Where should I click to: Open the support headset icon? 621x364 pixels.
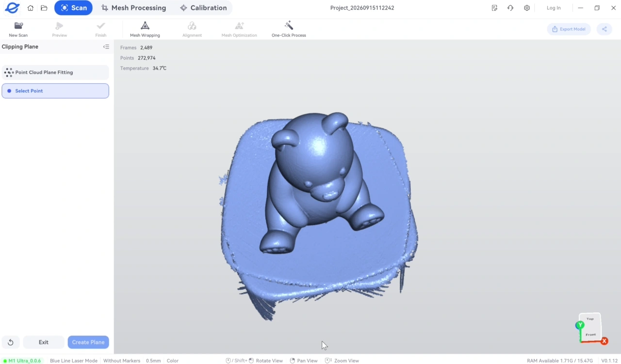pyautogui.click(x=510, y=8)
